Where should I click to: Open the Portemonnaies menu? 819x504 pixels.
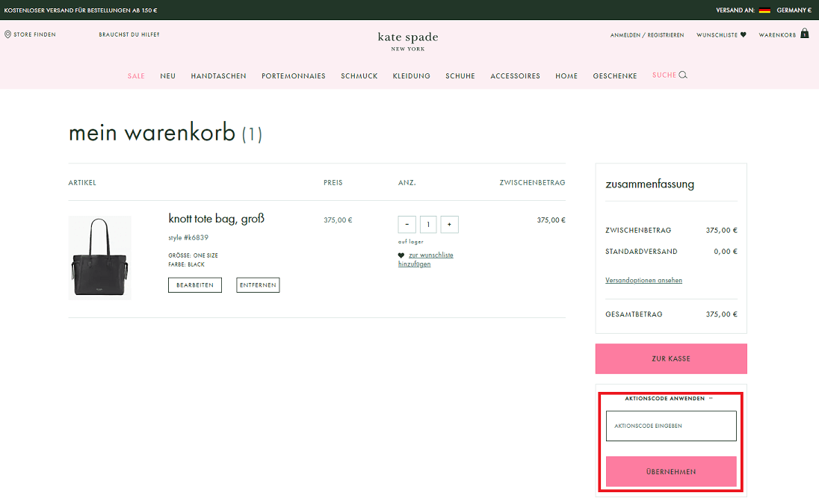(294, 76)
